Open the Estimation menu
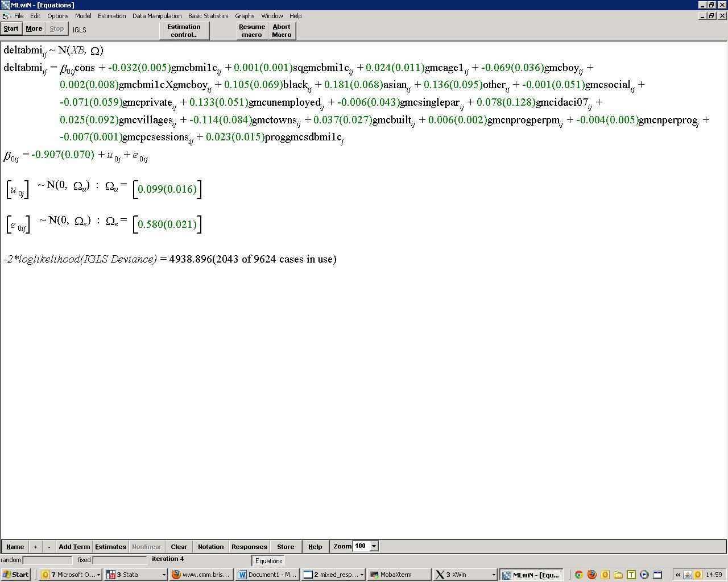The width and height of the screenshot is (728, 582). [x=111, y=16]
